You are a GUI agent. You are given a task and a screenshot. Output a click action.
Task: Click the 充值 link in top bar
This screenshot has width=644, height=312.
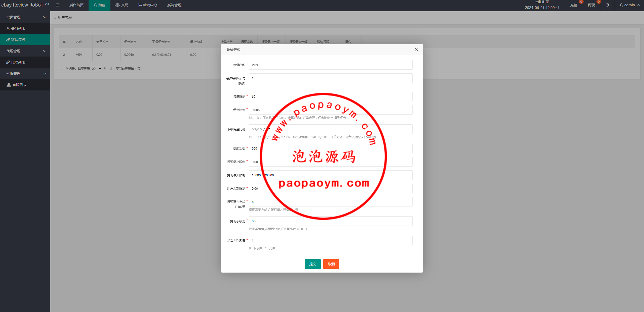(x=574, y=5)
